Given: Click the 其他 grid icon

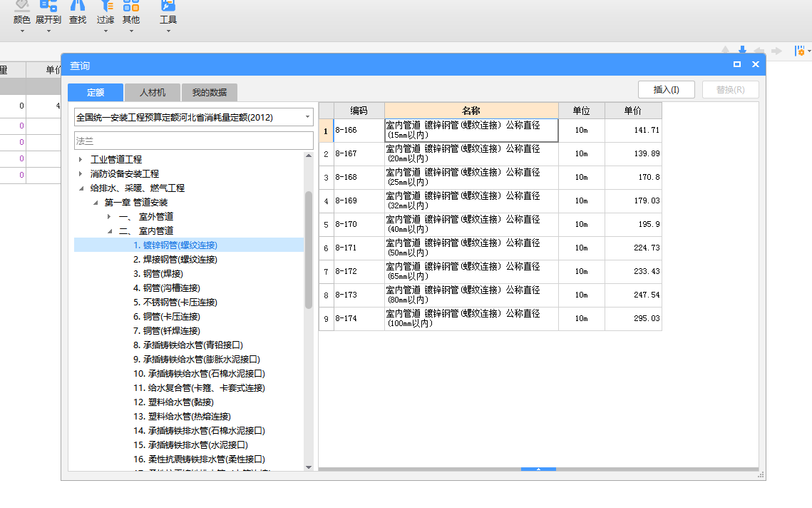Looking at the screenshot, I should coord(131,6).
